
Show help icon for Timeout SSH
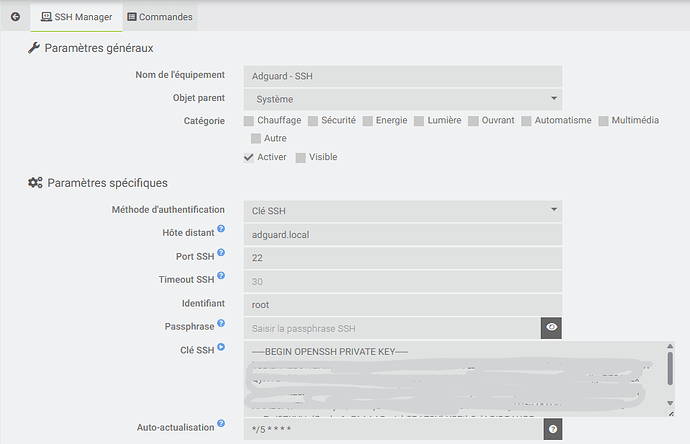(221, 275)
